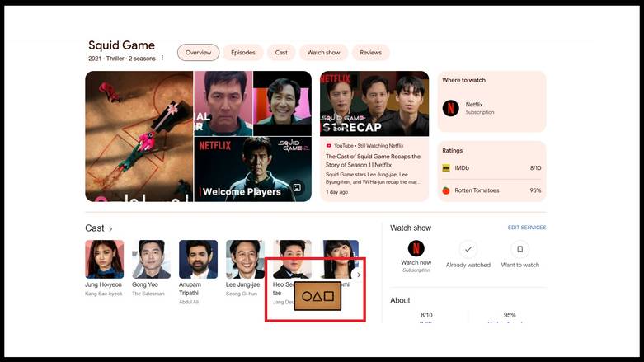Click the Ratings heading
This screenshot has width=644, height=362.
coord(452,151)
